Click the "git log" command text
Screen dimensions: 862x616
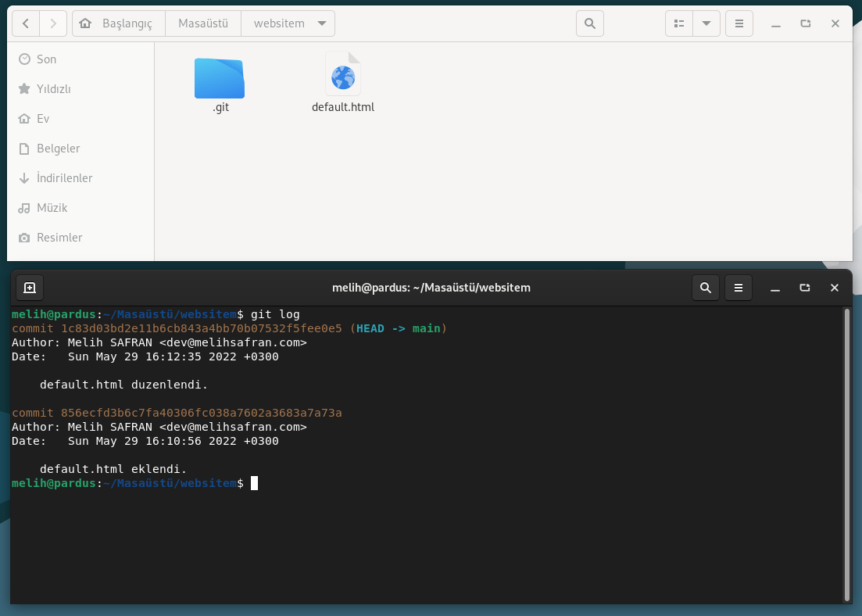pyautogui.click(x=275, y=314)
